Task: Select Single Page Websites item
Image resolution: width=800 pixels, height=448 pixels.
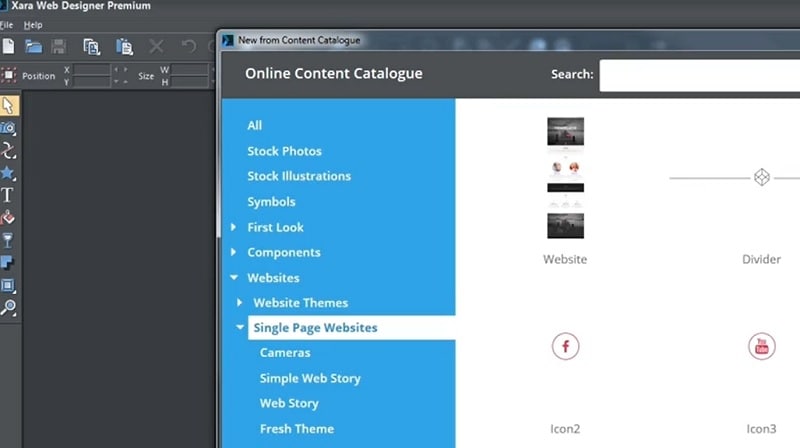Action: (352, 328)
